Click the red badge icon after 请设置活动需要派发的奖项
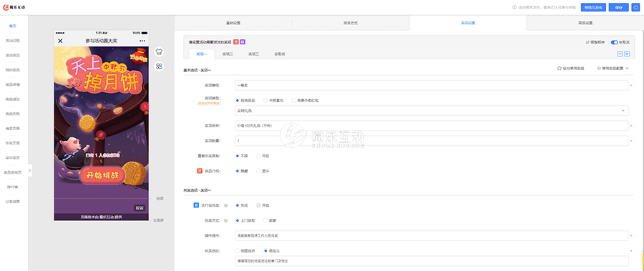This screenshot has width=644, height=271. [x=236, y=42]
